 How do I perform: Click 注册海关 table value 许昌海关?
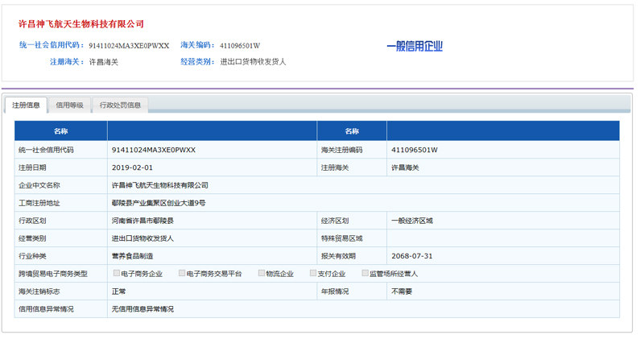[x=406, y=167]
